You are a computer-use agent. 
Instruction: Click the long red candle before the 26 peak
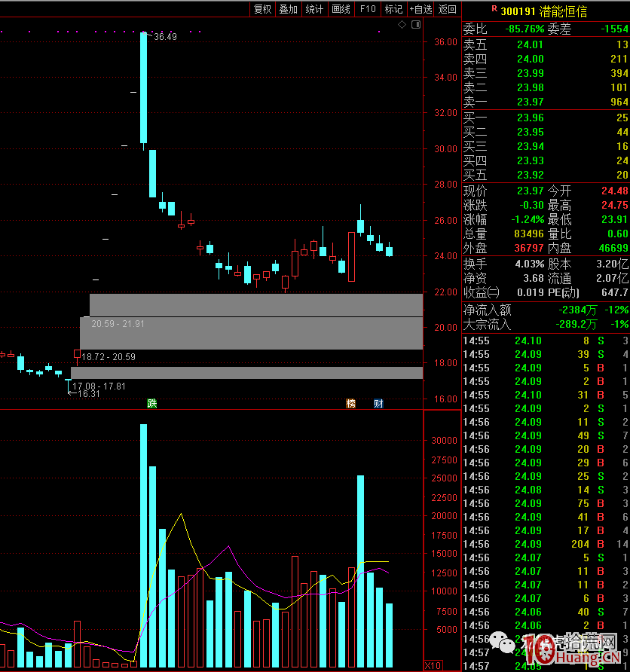click(351, 257)
